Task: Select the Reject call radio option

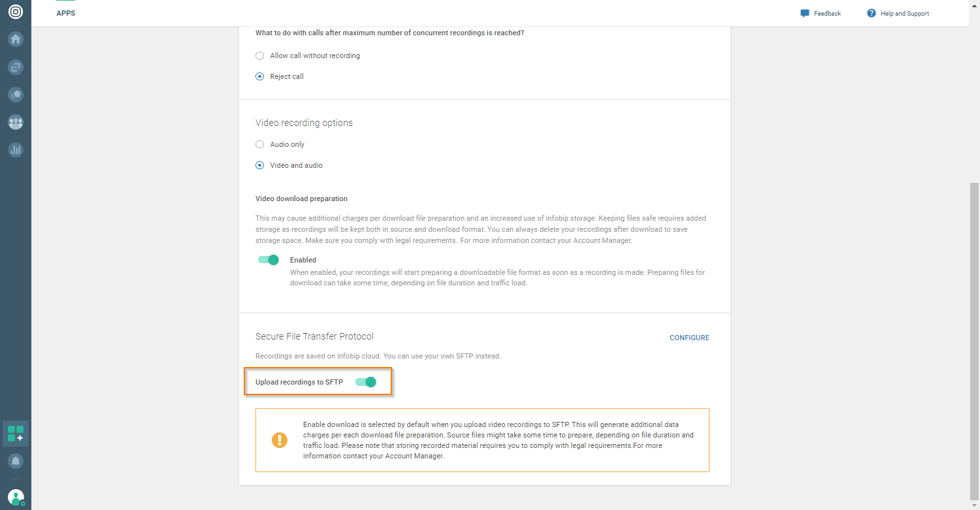Action: [260, 77]
